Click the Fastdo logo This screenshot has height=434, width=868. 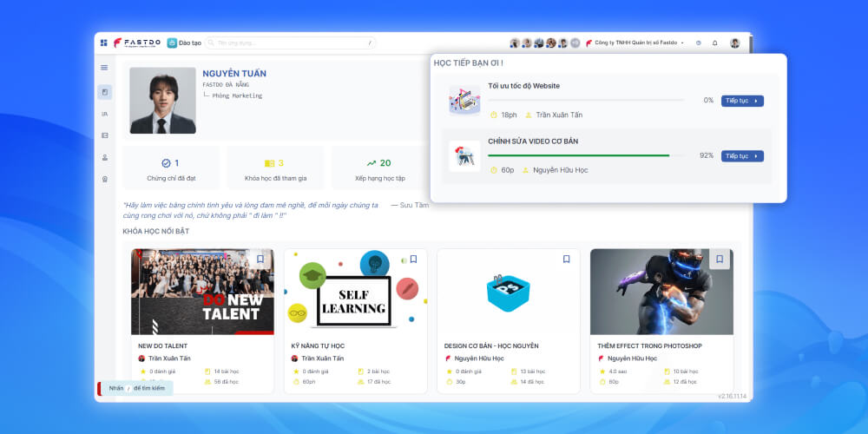tap(137, 43)
